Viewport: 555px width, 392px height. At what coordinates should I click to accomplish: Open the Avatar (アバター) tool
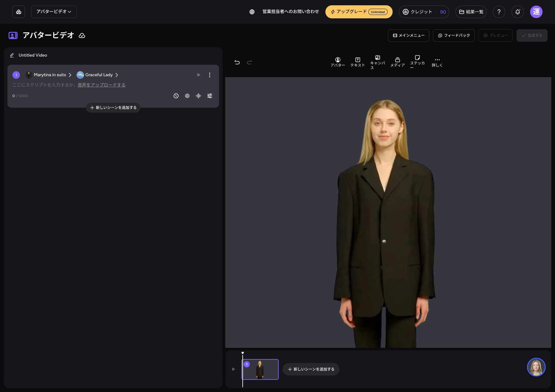coord(338,62)
